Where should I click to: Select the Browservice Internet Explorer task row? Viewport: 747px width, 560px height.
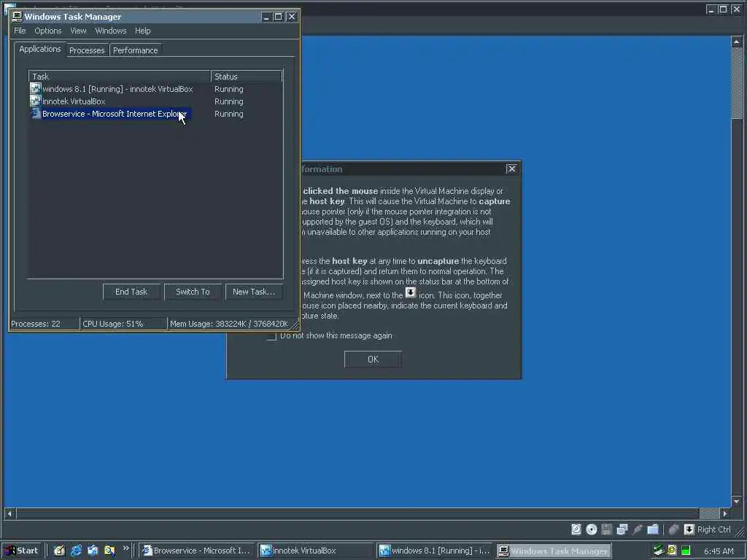point(156,114)
